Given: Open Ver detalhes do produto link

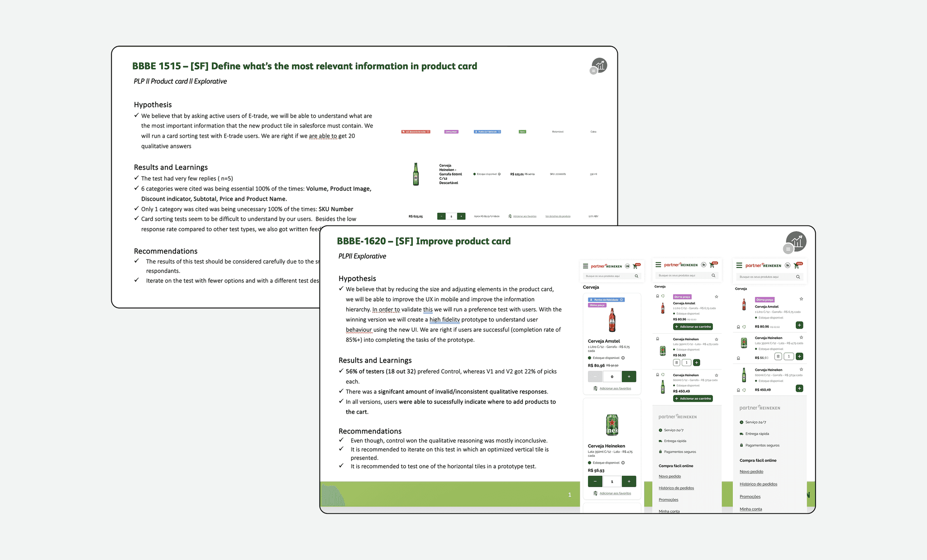Looking at the screenshot, I should 558,216.
